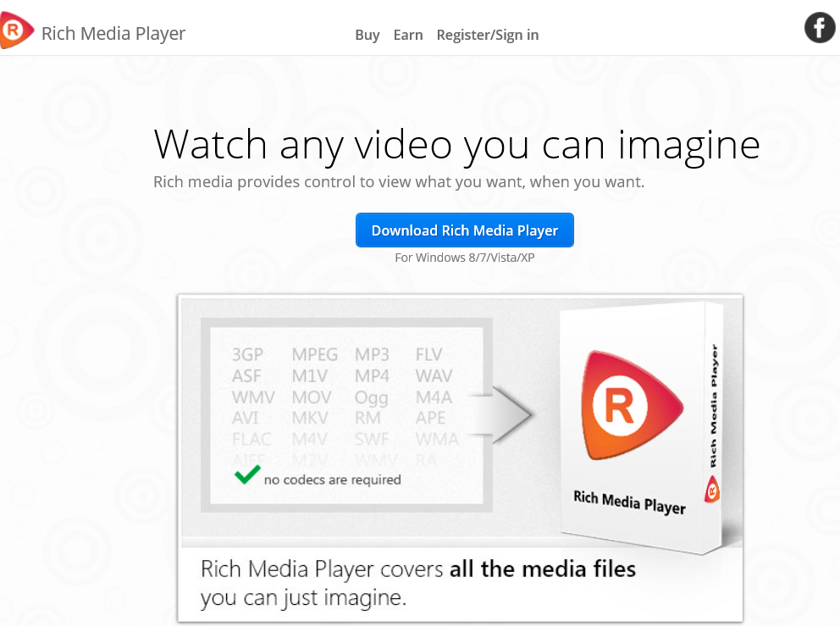
Task: Click the 'no codecs are required' text
Action: 332,480
